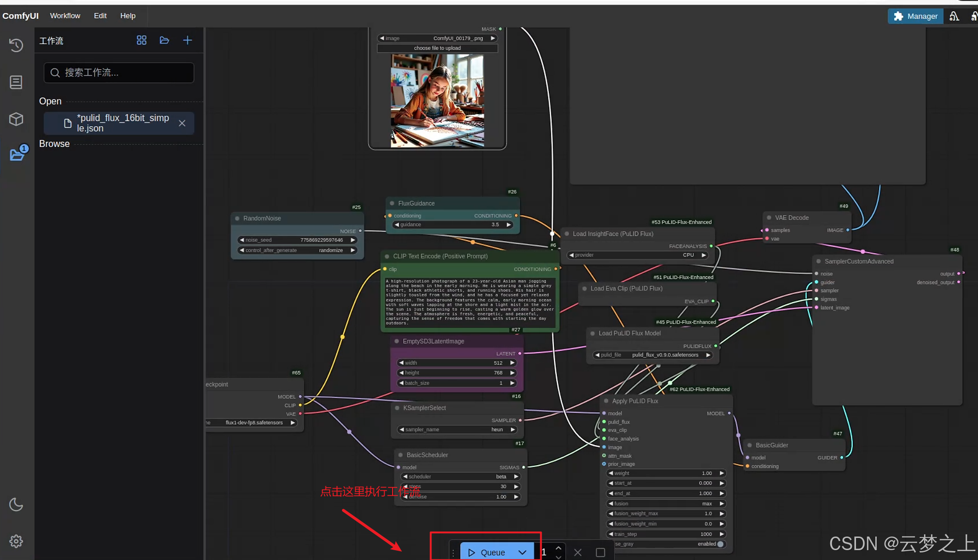
Task: Open the image ComfyUI_00179_.png combo box
Action: pos(437,38)
